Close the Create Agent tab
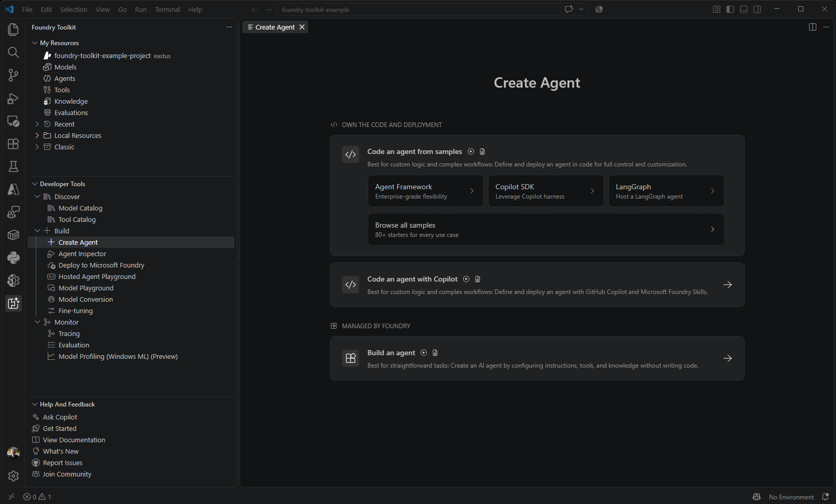Screen dimensions: 836x504 302,27
